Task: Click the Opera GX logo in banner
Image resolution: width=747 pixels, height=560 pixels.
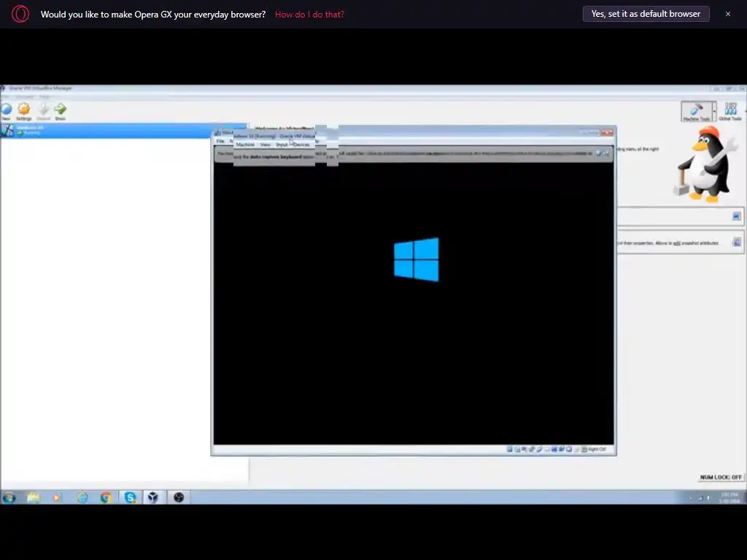Action: click(20, 14)
